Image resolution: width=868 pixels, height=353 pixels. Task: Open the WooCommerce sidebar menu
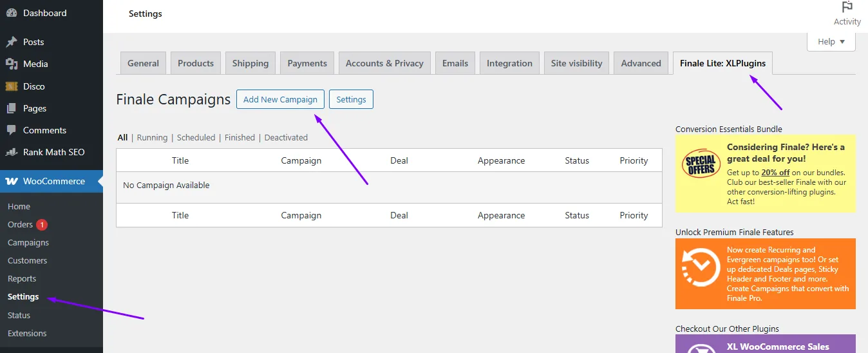point(52,182)
